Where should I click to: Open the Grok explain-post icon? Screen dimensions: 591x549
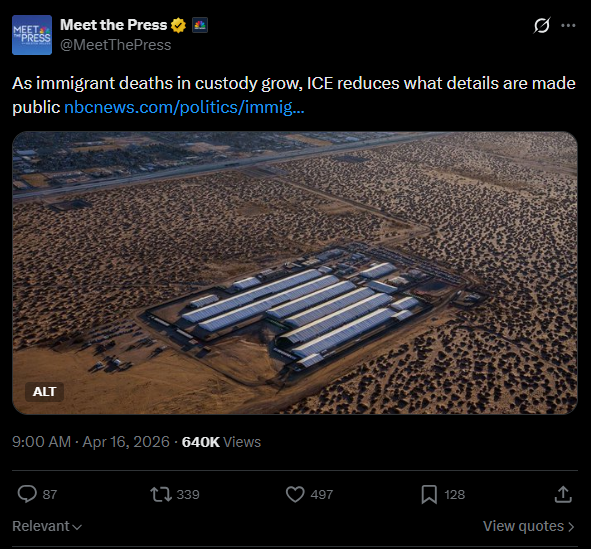coord(542,26)
